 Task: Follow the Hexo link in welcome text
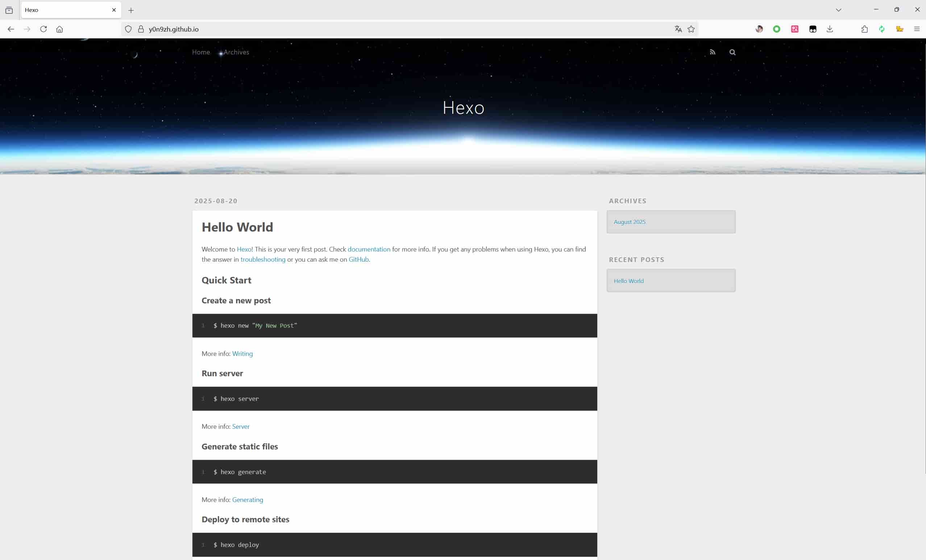tap(244, 249)
